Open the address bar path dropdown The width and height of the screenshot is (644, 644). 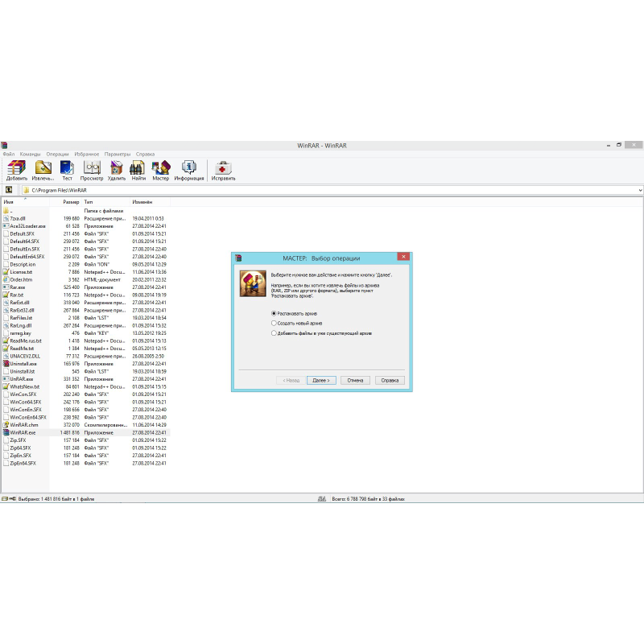click(640, 189)
